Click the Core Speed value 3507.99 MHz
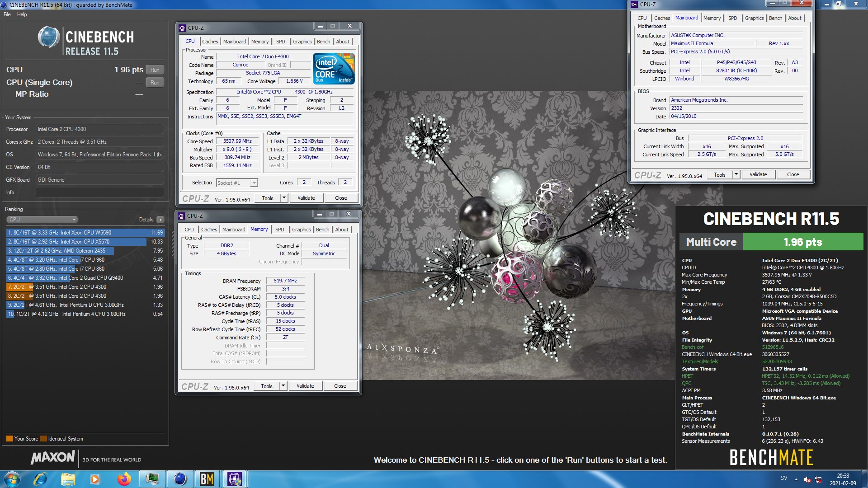868x488 pixels. click(237, 141)
